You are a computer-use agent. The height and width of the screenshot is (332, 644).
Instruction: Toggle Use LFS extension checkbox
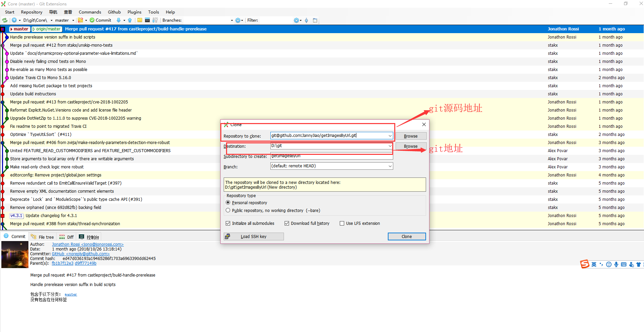click(x=342, y=223)
